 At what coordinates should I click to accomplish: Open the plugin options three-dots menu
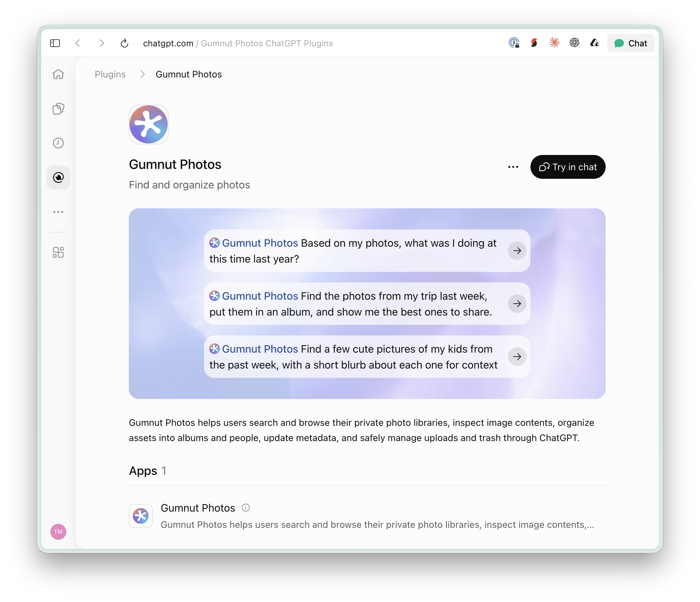coord(513,167)
